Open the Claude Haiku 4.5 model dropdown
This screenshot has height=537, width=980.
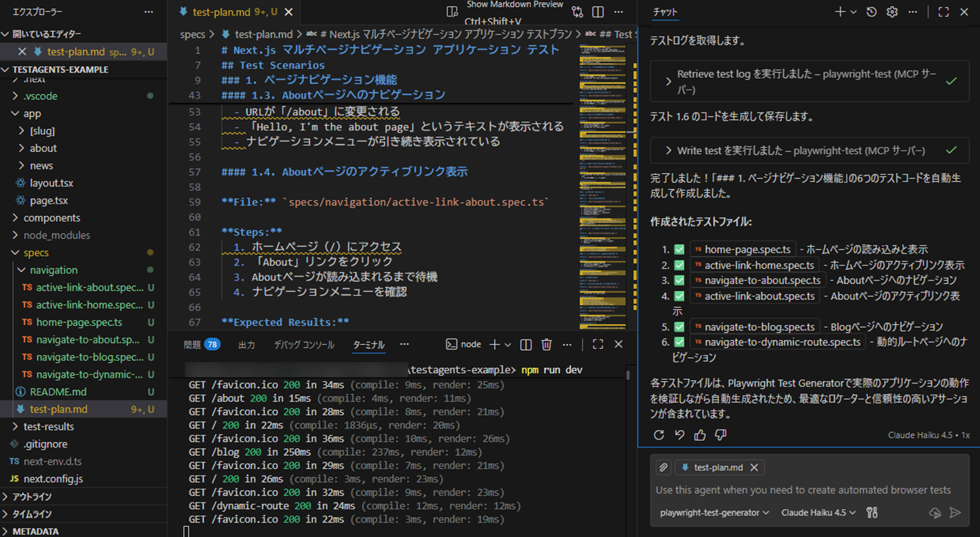pyautogui.click(x=817, y=512)
